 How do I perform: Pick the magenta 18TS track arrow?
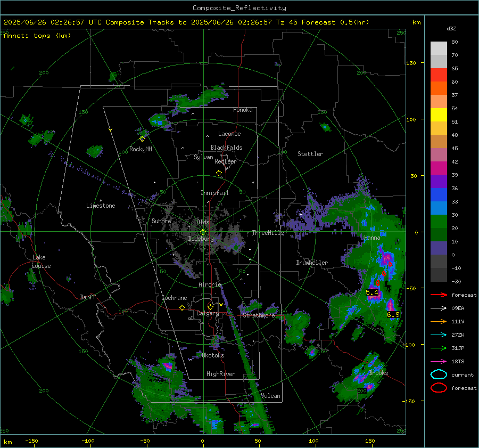click(439, 362)
